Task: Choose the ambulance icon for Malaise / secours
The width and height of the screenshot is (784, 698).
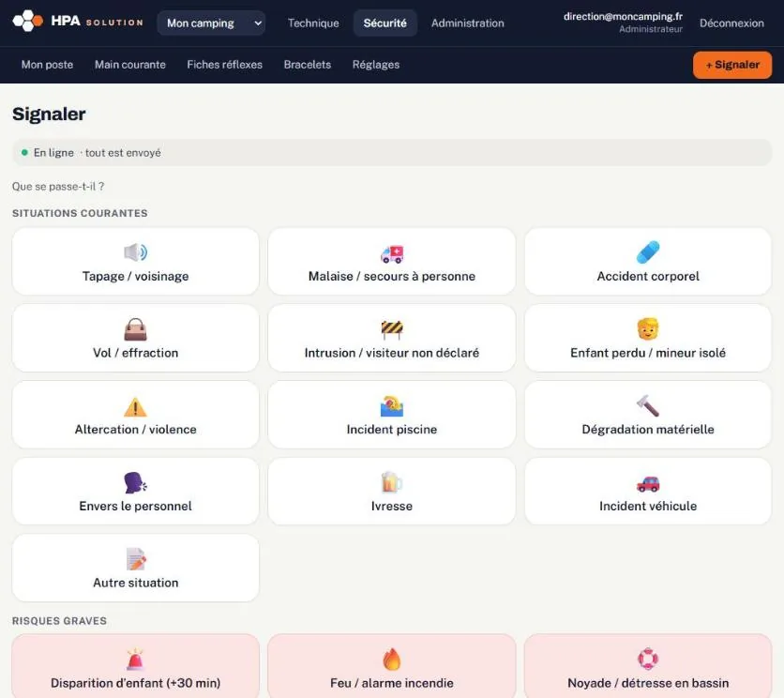Action: (392, 253)
